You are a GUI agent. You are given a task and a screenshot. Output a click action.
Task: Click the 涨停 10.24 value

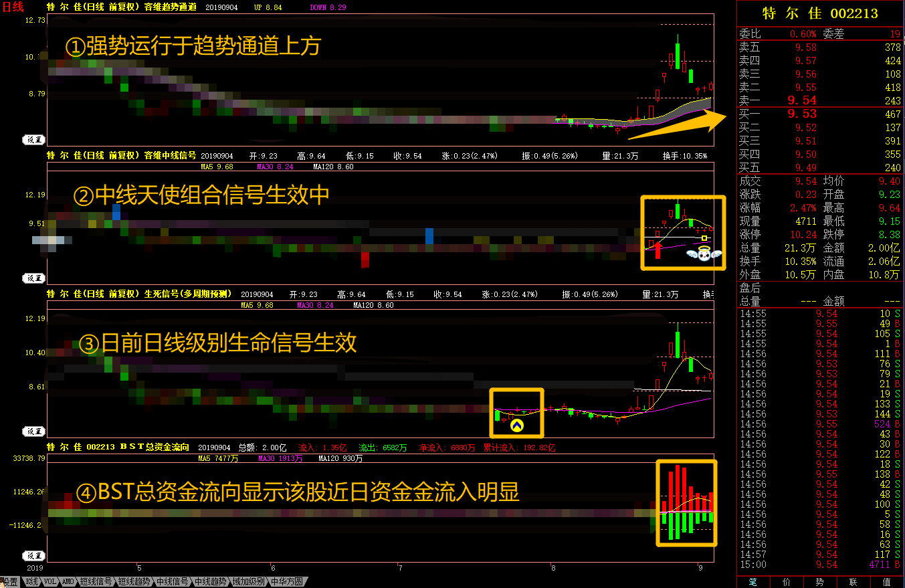pyautogui.click(x=803, y=234)
